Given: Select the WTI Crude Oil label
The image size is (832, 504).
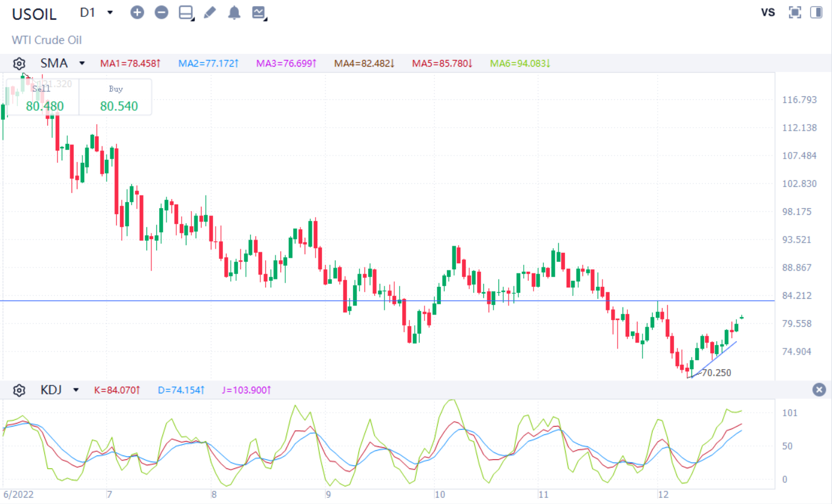Looking at the screenshot, I should [47, 40].
